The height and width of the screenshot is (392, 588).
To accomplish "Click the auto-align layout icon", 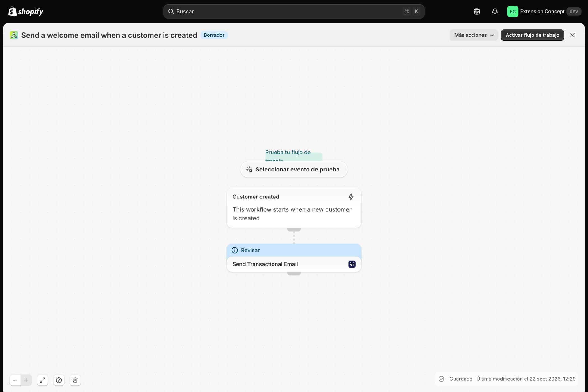I will point(75,380).
